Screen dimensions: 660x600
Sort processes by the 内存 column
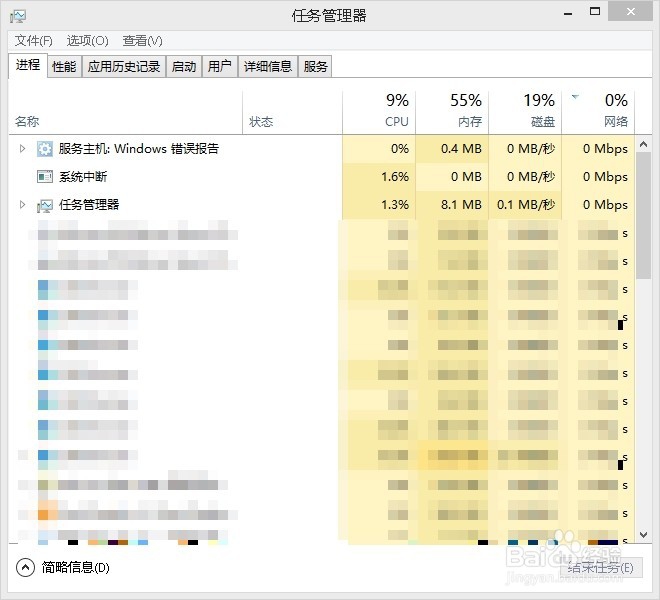452,113
